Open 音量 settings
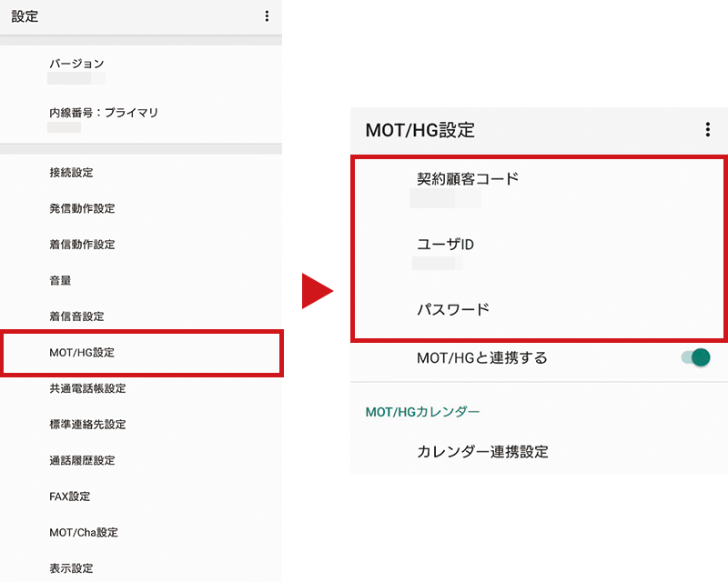 [141, 280]
